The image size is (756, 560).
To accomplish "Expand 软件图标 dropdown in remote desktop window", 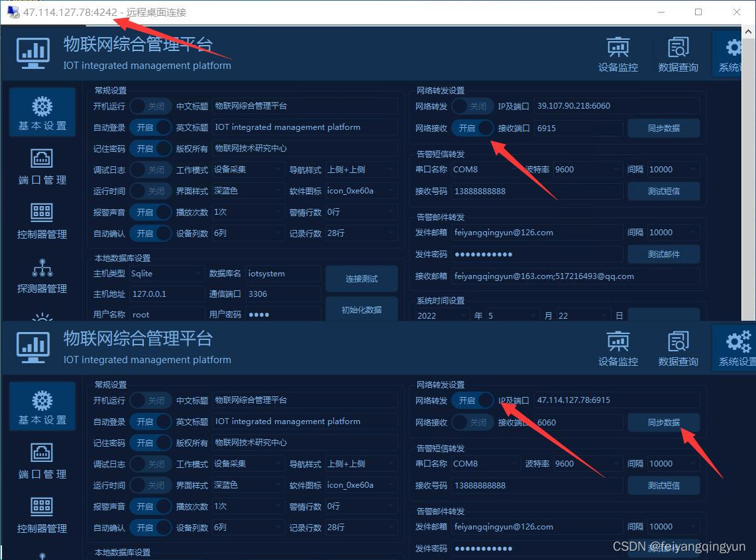I will [361, 191].
